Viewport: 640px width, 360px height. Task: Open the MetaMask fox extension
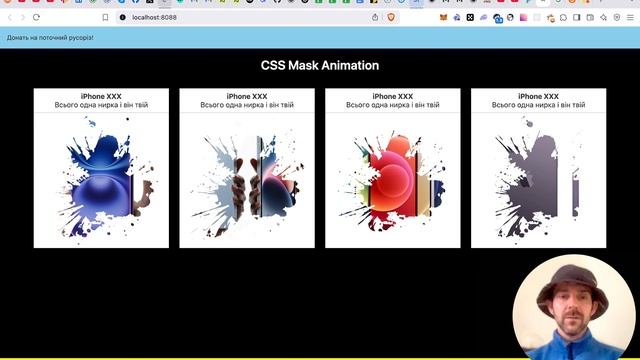click(x=443, y=18)
